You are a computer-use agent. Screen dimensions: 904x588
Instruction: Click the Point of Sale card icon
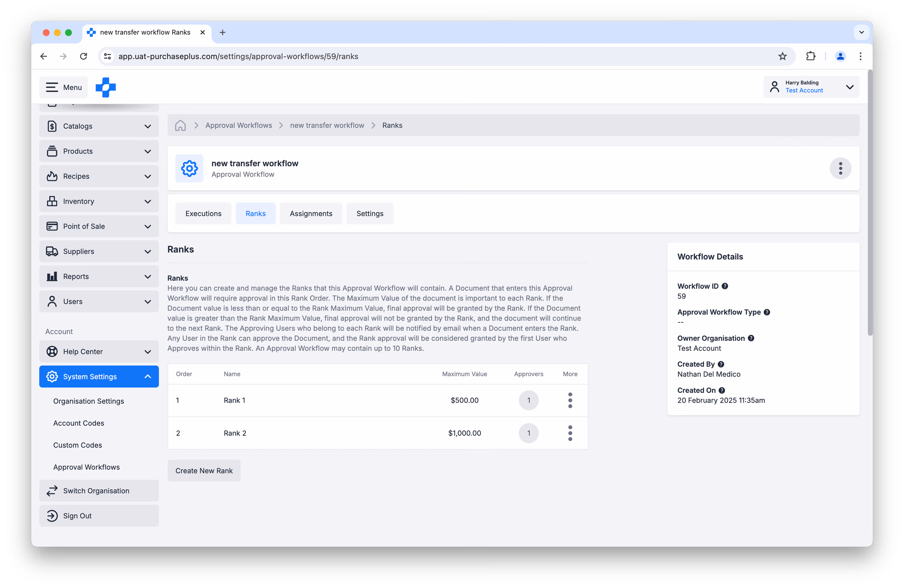(52, 226)
